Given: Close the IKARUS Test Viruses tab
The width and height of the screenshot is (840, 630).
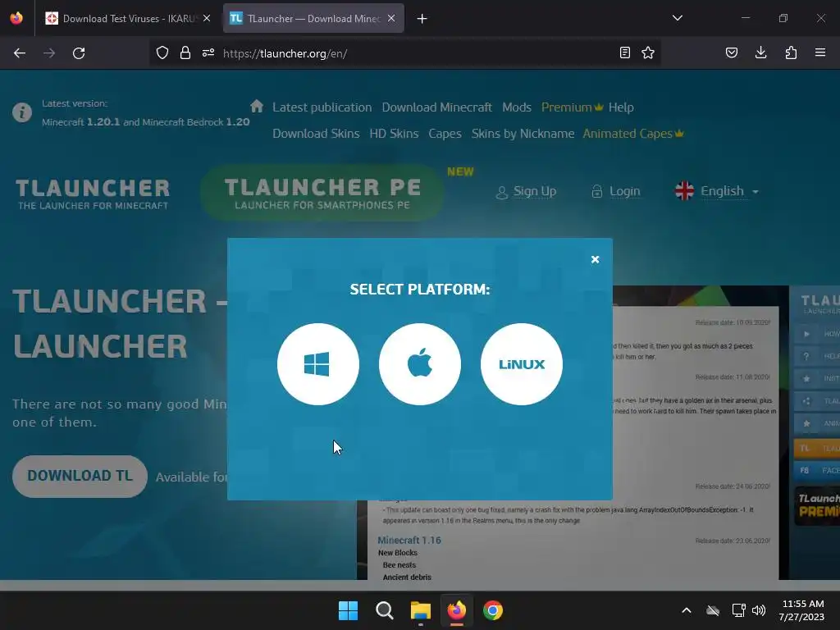Looking at the screenshot, I should (207, 18).
